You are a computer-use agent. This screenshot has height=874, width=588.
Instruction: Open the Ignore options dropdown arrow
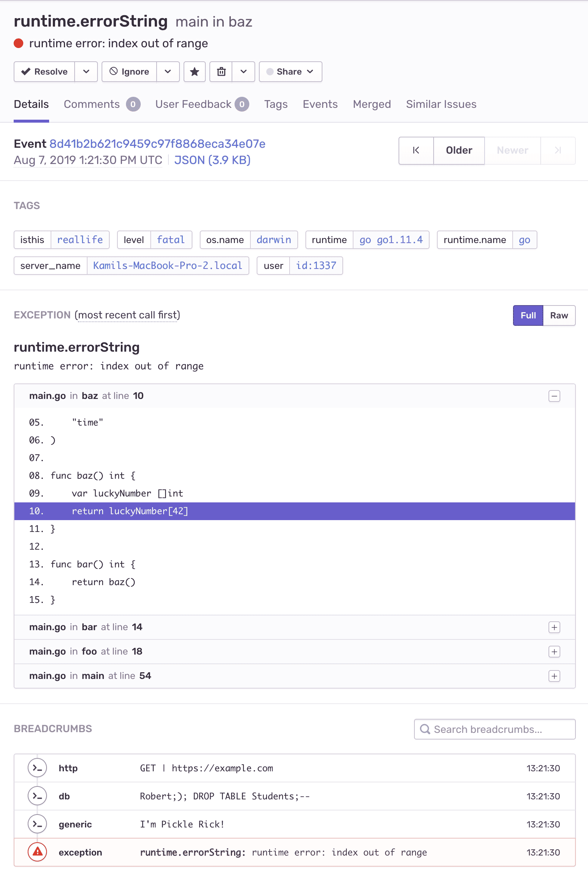[168, 72]
